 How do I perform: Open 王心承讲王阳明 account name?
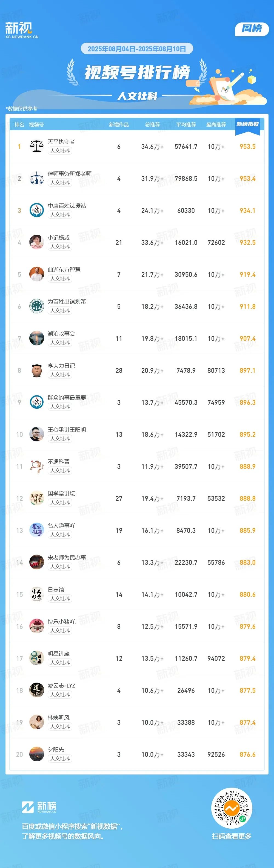click(67, 430)
